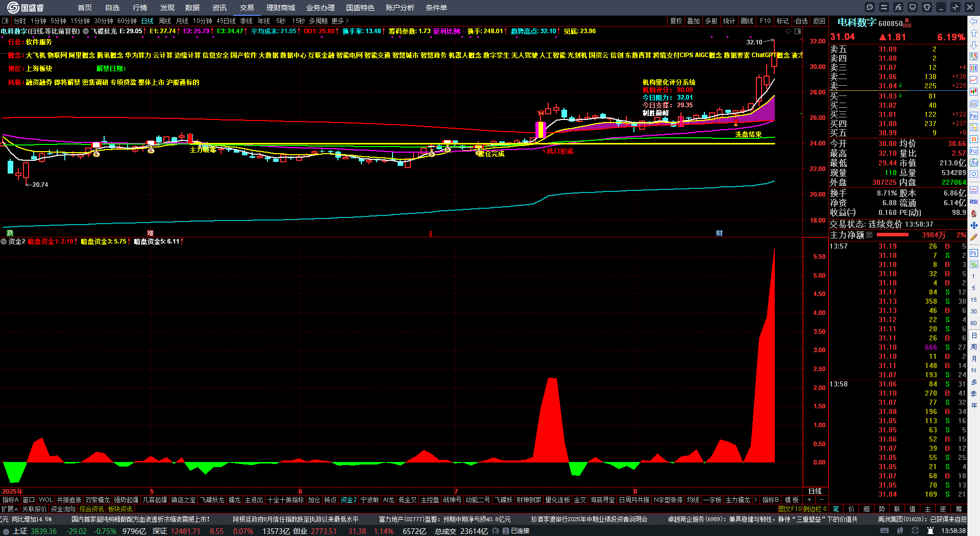This screenshot has height=536, width=980.
Task: Click the monitor display icon in title bar
Action: (x=913, y=7)
